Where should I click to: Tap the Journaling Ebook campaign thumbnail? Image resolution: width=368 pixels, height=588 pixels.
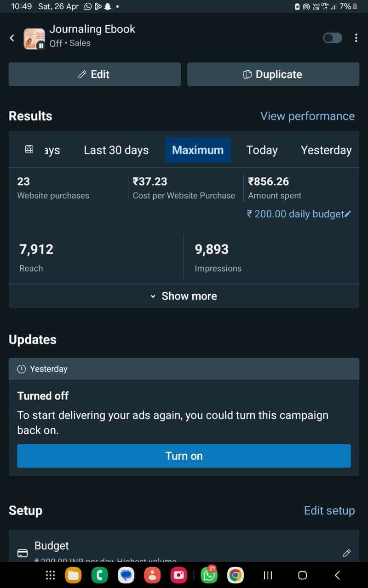[34, 38]
